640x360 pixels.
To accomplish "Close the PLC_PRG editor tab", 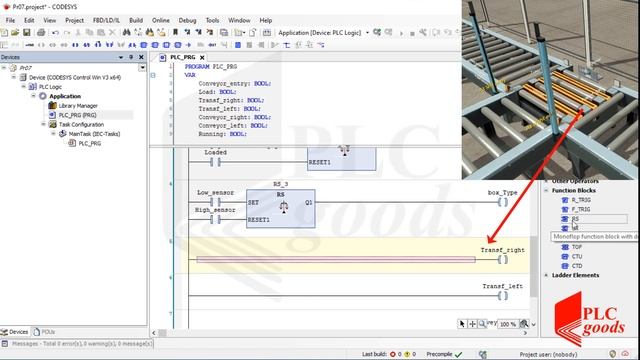I will pyautogui.click(x=202, y=58).
